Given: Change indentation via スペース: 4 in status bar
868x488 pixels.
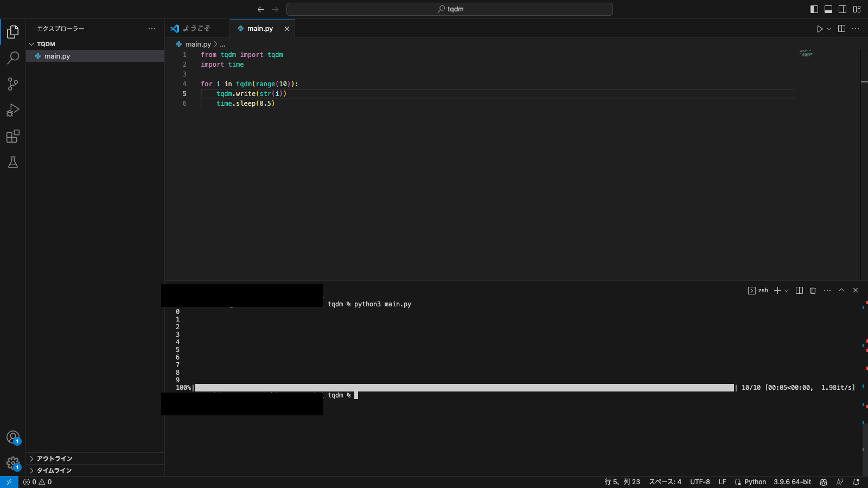Looking at the screenshot, I should click(666, 482).
